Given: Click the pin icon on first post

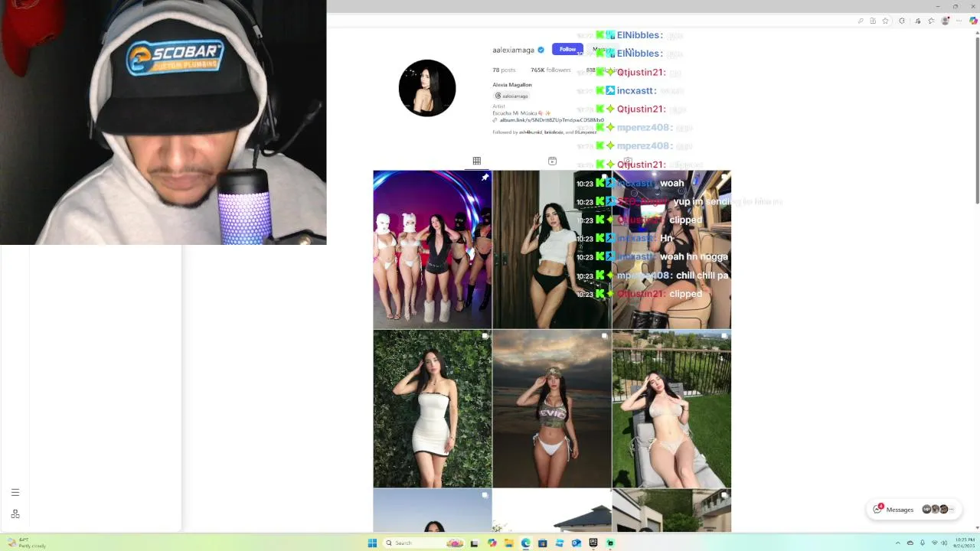Looking at the screenshot, I should point(485,178).
